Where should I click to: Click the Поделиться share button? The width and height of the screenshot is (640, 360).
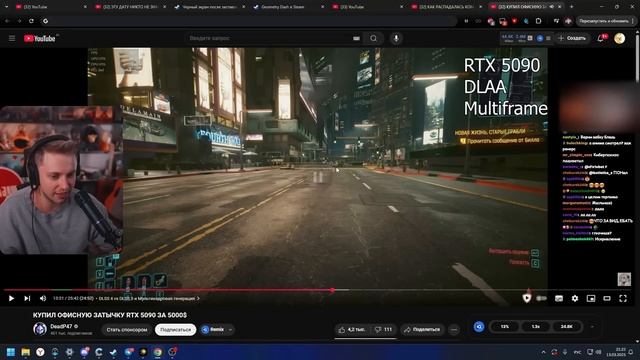pos(422,329)
